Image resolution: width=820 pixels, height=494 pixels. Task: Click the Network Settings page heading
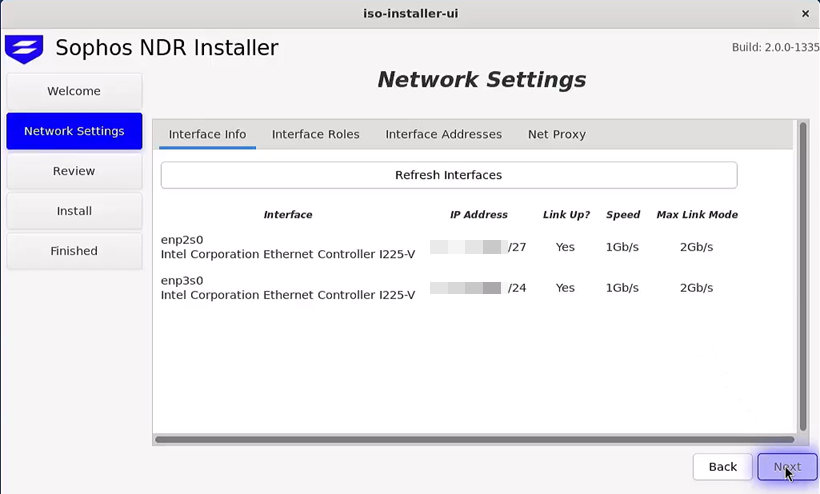pyautogui.click(x=482, y=80)
